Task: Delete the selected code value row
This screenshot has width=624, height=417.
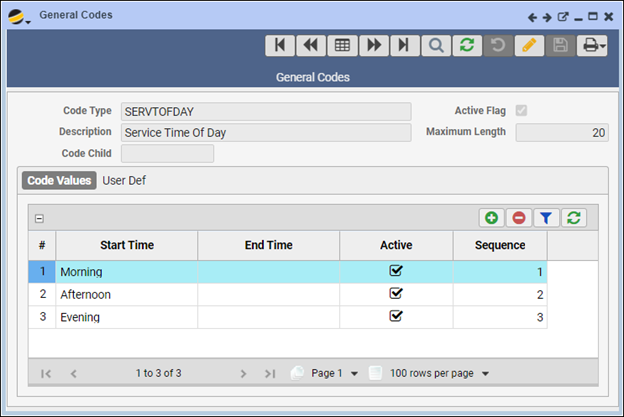Action: [x=520, y=217]
